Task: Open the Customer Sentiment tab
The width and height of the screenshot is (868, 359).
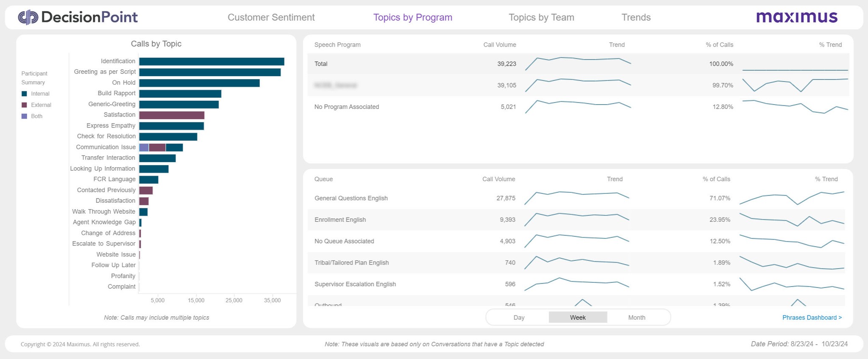Action: pyautogui.click(x=271, y=17)
